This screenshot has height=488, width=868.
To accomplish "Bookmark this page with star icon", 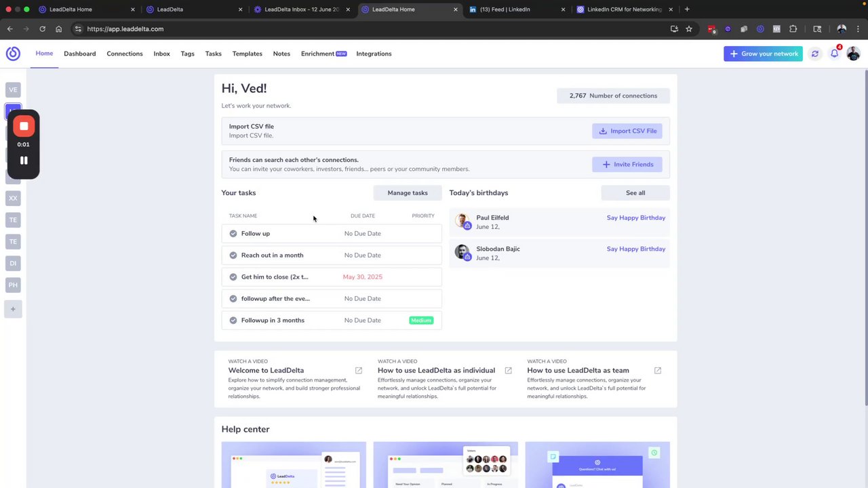I will (x=689, y=29).
